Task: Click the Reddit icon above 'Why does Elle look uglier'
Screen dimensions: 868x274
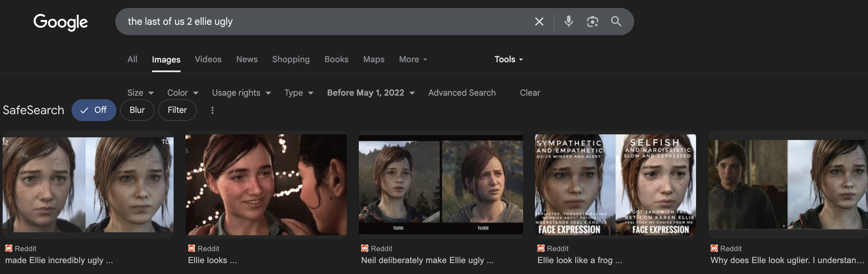Action: tap(714, 249)
